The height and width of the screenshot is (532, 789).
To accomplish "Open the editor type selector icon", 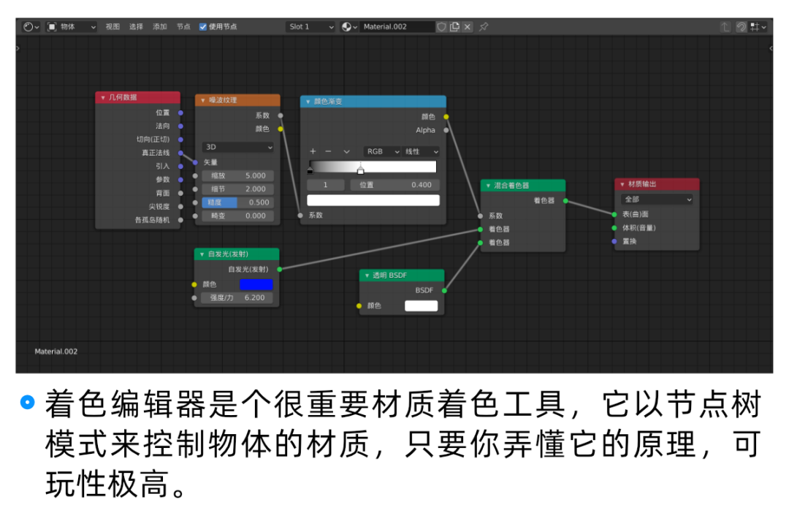I will click(31, 27).
